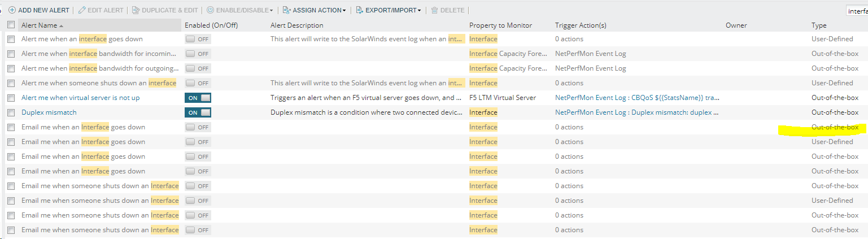Click the Enabled (On/Off) column header
Image resolution: width=868 pixels, height=239 pixels.
pos(211,25)
